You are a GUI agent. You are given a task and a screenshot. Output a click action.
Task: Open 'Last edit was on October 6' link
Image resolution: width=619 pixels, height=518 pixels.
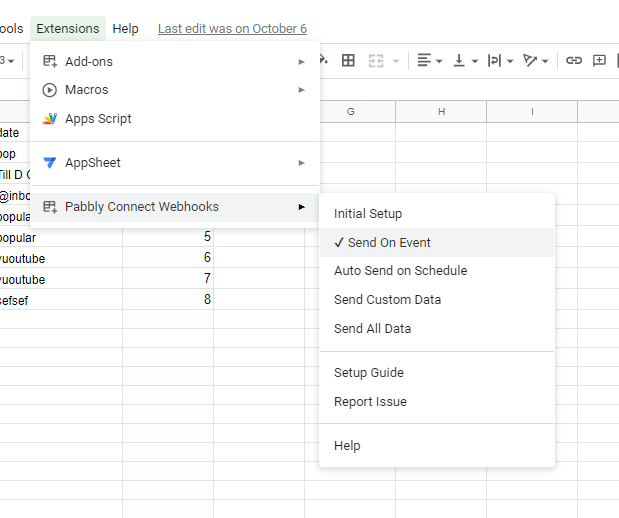232,29
